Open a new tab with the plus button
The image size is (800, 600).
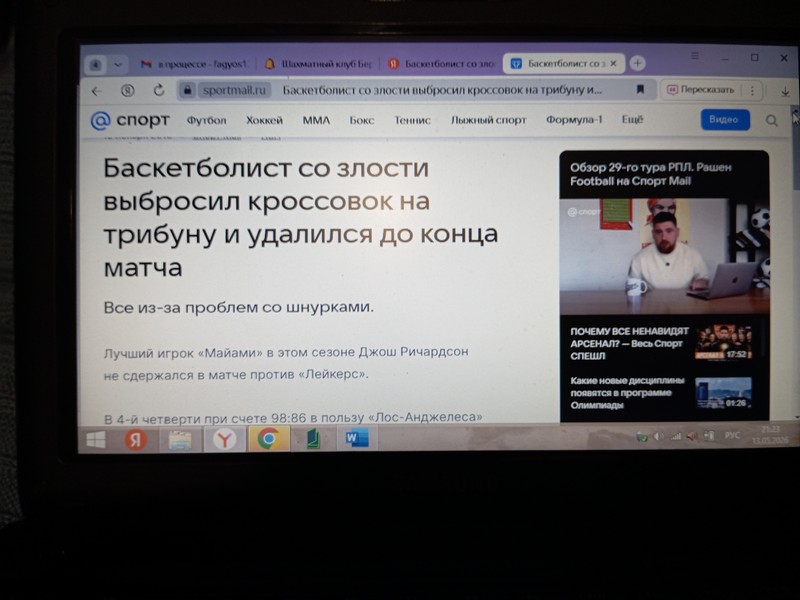[x=637, y=63]
